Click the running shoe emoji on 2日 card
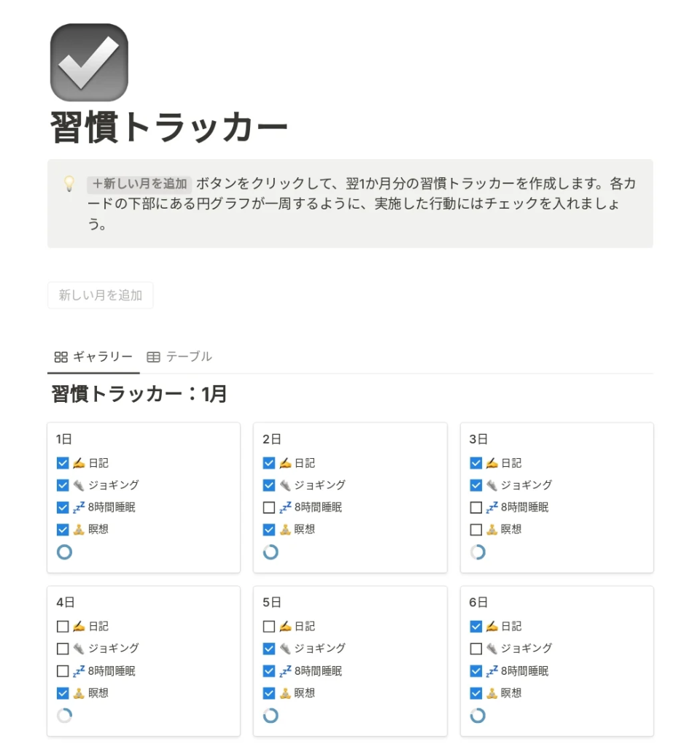Image resolution: width=700 pixels, height=747 pixels. coord(286,485)
